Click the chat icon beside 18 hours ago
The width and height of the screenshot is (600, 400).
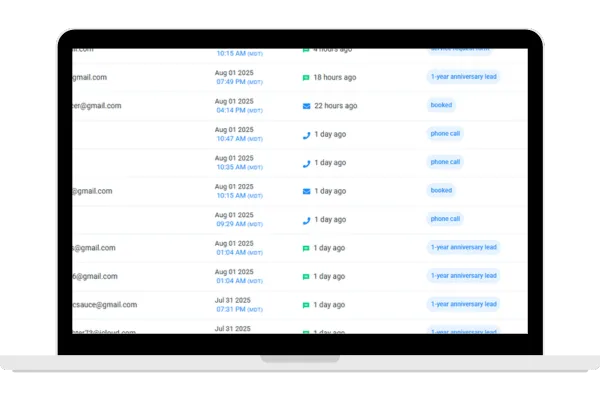click(x=306, y=78)
